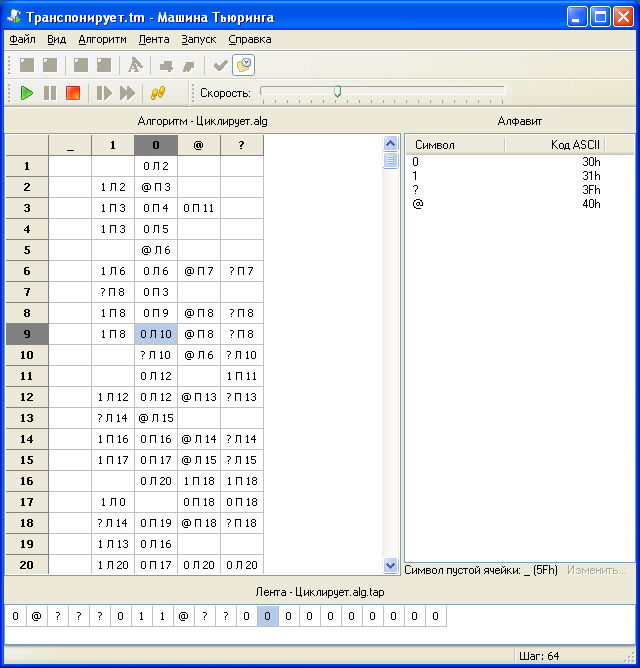
Task: Stop execution with the red square icon
Action: click(x=73, y=92)
